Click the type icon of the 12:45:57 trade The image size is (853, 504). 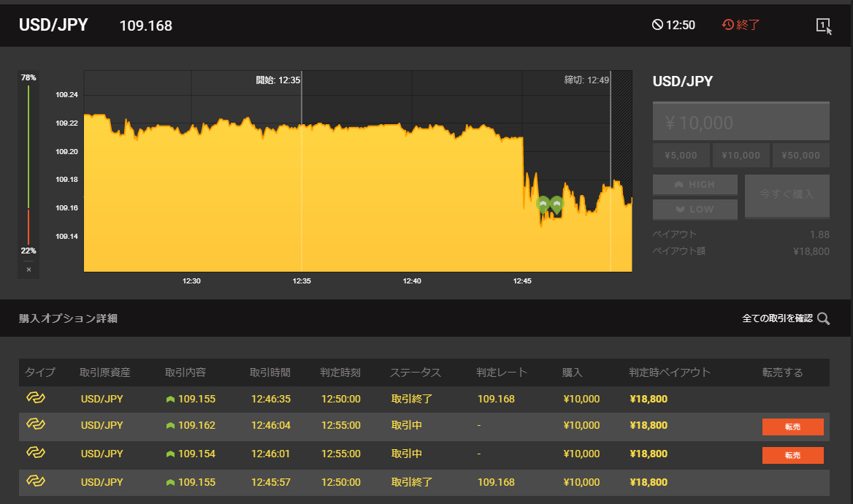36,481
